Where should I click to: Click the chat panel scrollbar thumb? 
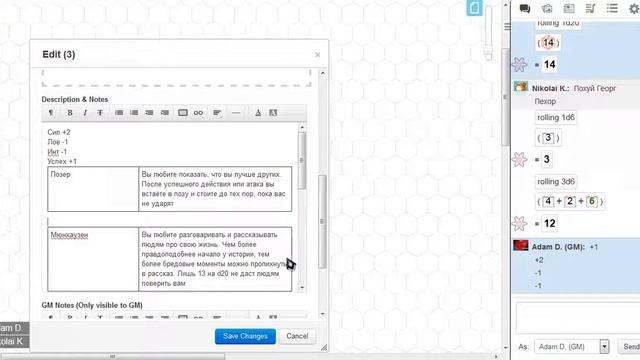click(x=505, y=97)
